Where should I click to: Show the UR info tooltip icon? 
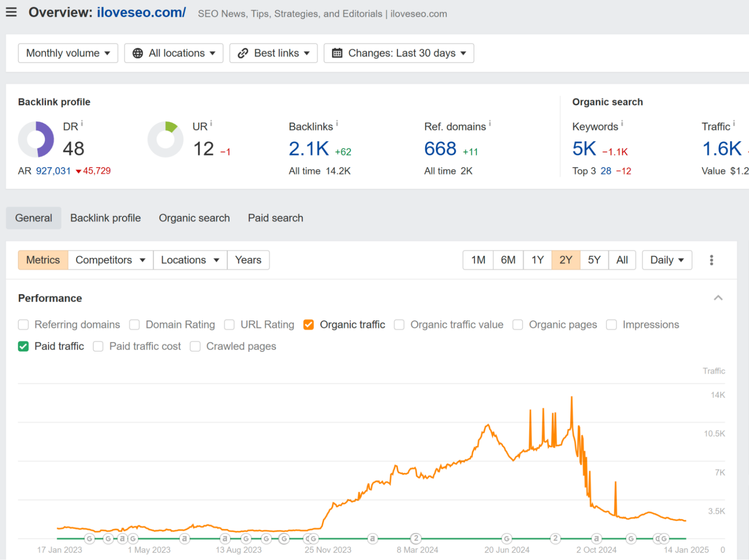[211, 123]
